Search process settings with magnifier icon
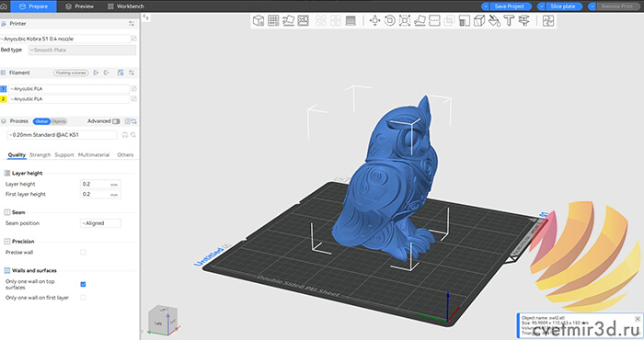Screen dimensions: 644x340 click(133, 135)
